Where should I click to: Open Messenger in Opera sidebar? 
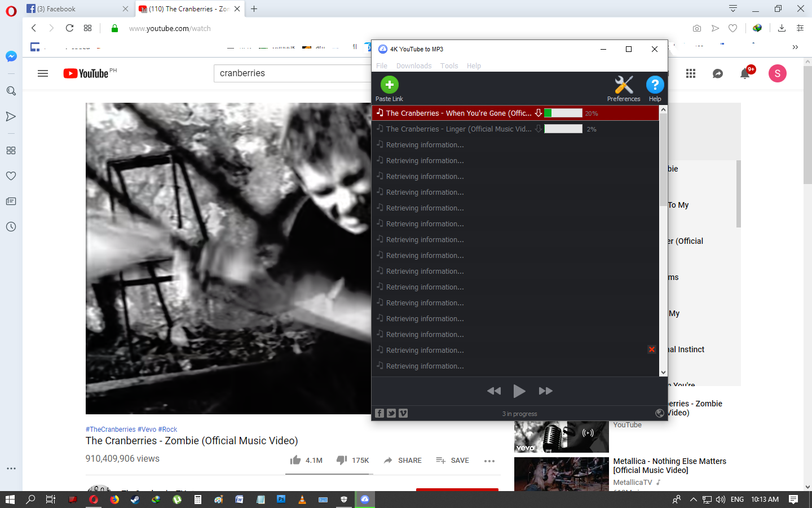pyautogui.click(x=11, y=56)
